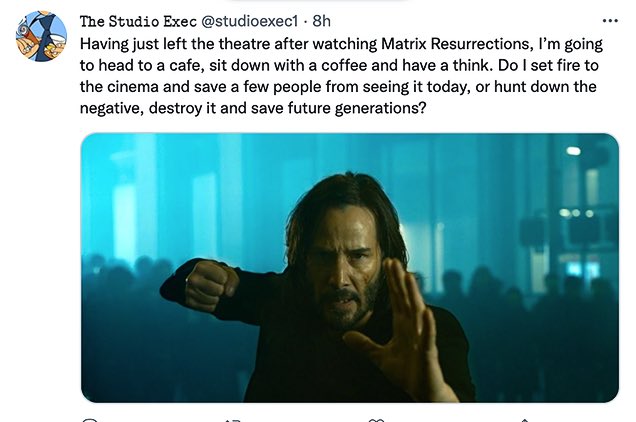Open the tweet's more options ellipsis
This screenshot has width=636, height=422.
tap(610, 21)
